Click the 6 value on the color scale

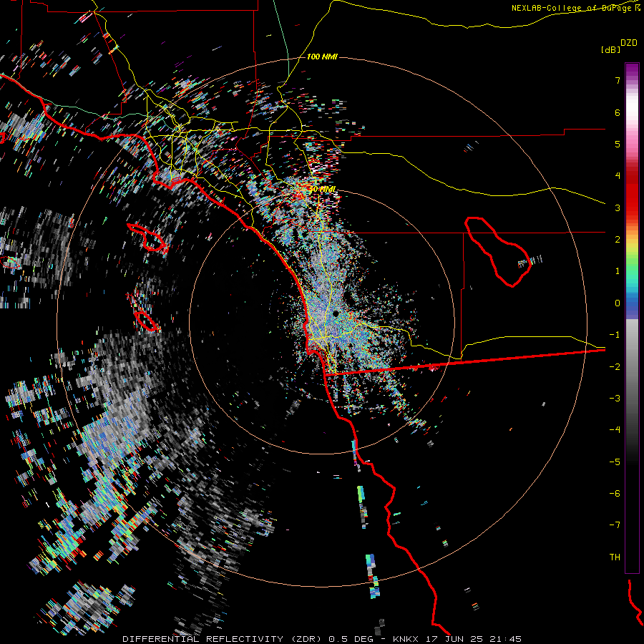point(618,112)
